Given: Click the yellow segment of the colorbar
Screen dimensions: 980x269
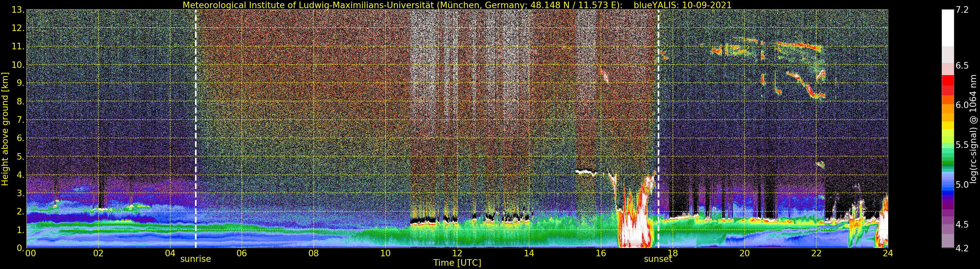Looking at the screenshot, I should (x=948, y=125).
